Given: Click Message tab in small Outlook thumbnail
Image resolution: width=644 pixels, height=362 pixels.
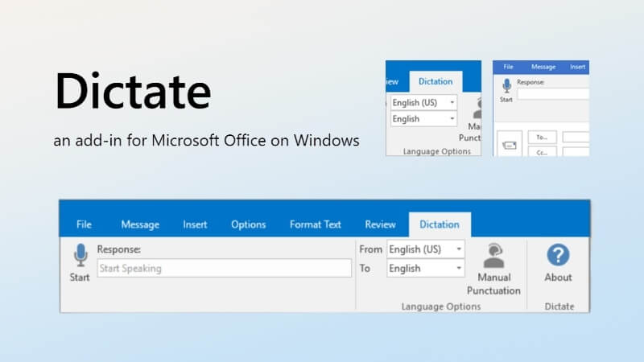Looking at the screenshot, I should 543,67.
